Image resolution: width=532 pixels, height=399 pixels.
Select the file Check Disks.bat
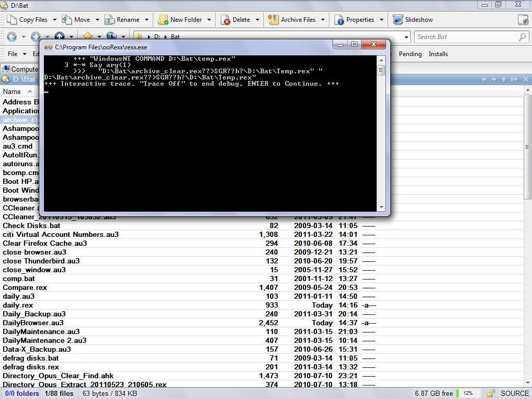click(x=31, y=225)
